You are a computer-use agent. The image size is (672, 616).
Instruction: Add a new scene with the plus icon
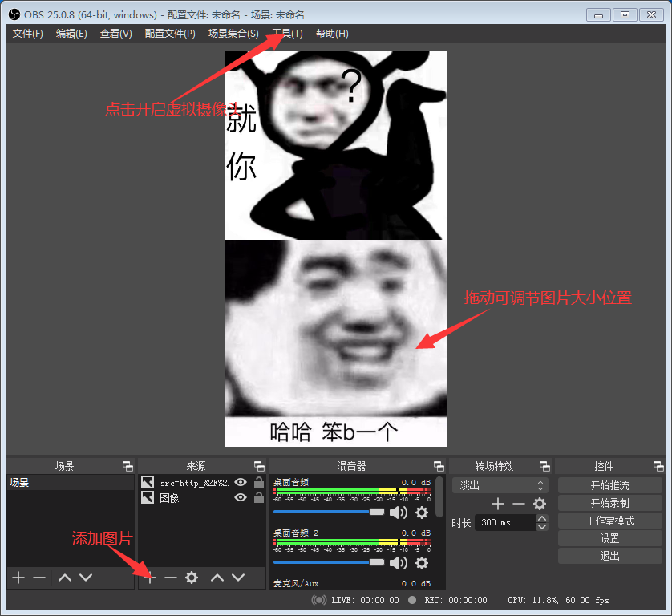18,577
